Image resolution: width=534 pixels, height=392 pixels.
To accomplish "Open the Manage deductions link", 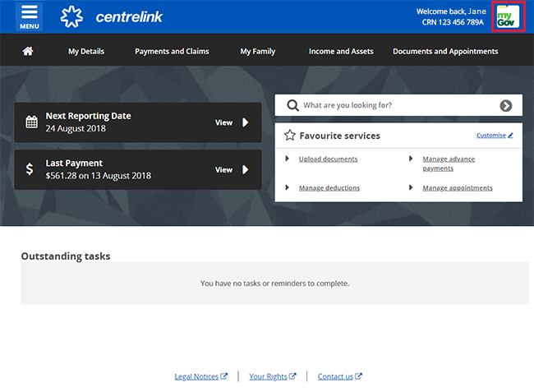I will tap(329, 187).
